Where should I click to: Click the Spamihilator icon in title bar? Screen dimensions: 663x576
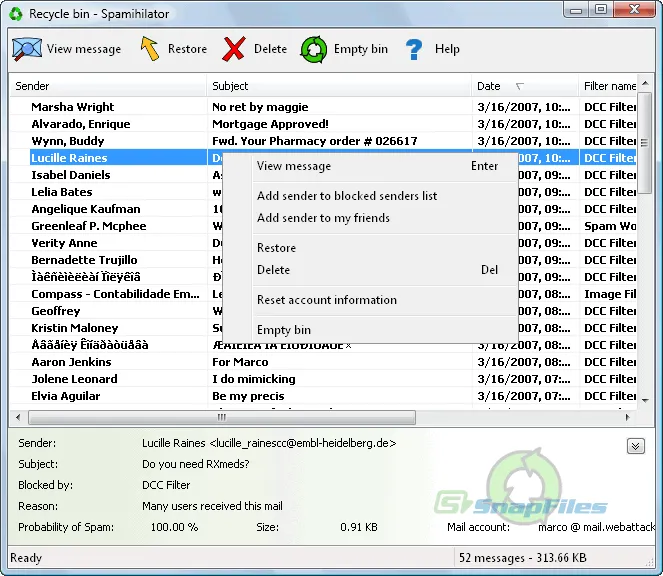click(16, 14)
